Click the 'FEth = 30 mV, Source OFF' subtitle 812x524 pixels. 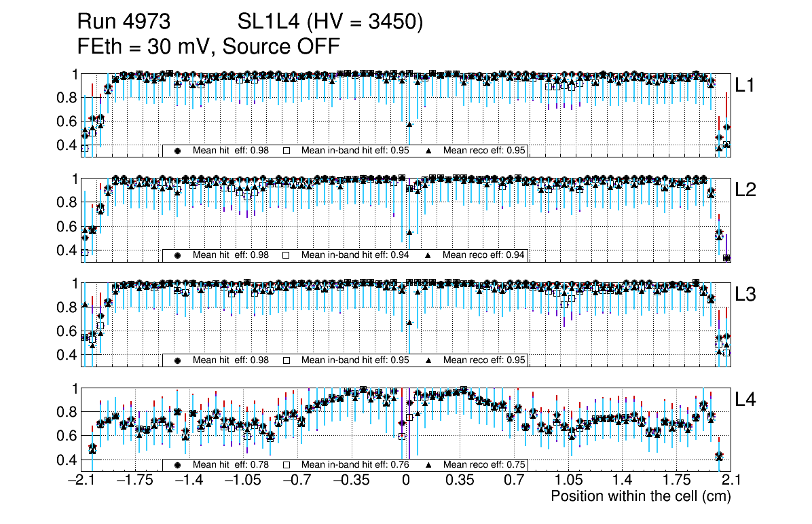[208, 46]
